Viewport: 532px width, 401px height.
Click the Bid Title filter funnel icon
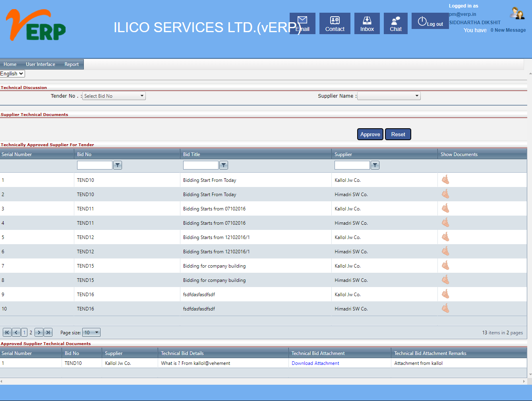coord(224,165)
